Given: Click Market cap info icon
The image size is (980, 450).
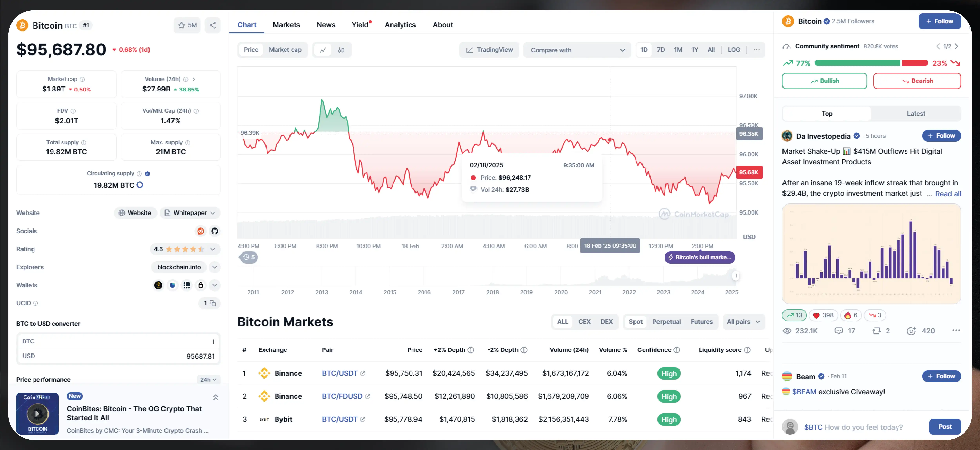Looking at the screenshot, I should point(82,79).
